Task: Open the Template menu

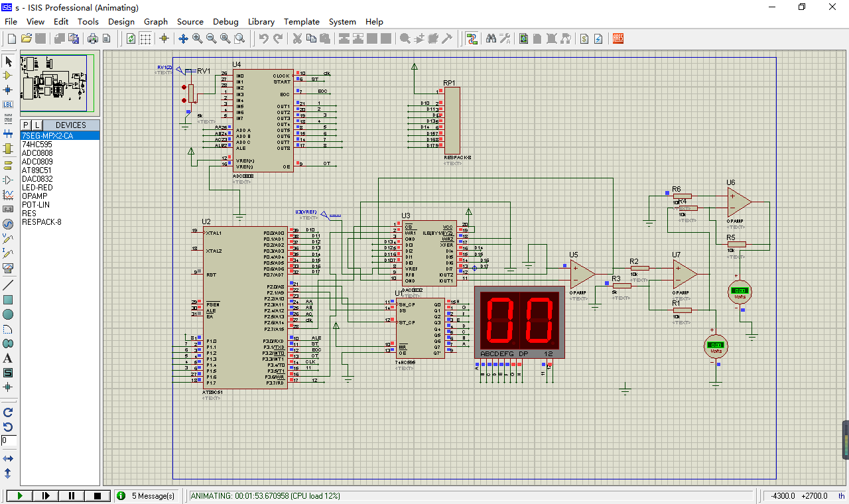Action: [x=301, y=21]
